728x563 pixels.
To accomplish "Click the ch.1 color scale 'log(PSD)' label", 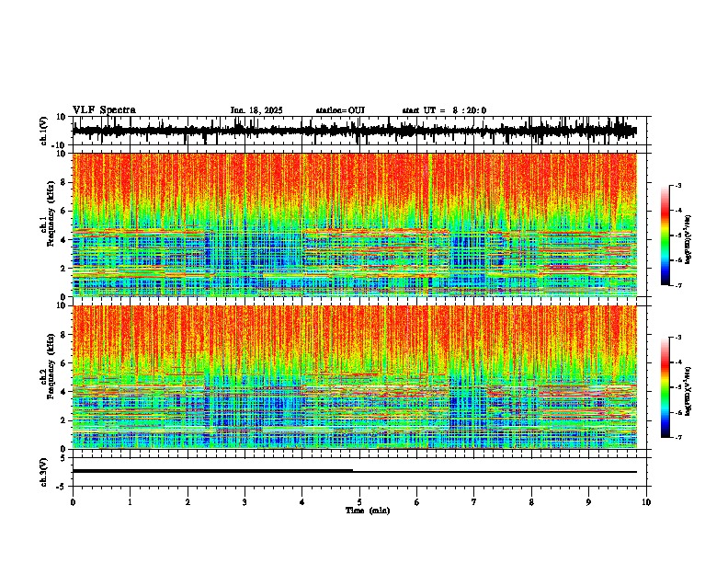I will coord(688,239).
